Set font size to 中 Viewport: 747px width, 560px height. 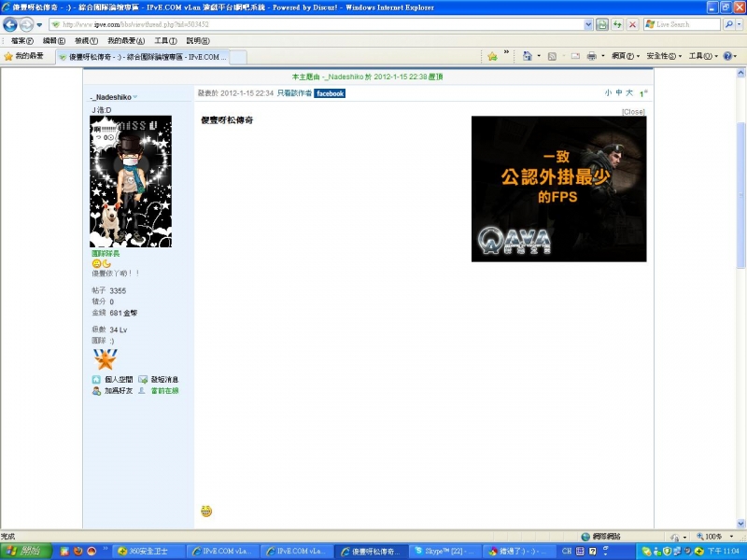(x=618, y=92)
